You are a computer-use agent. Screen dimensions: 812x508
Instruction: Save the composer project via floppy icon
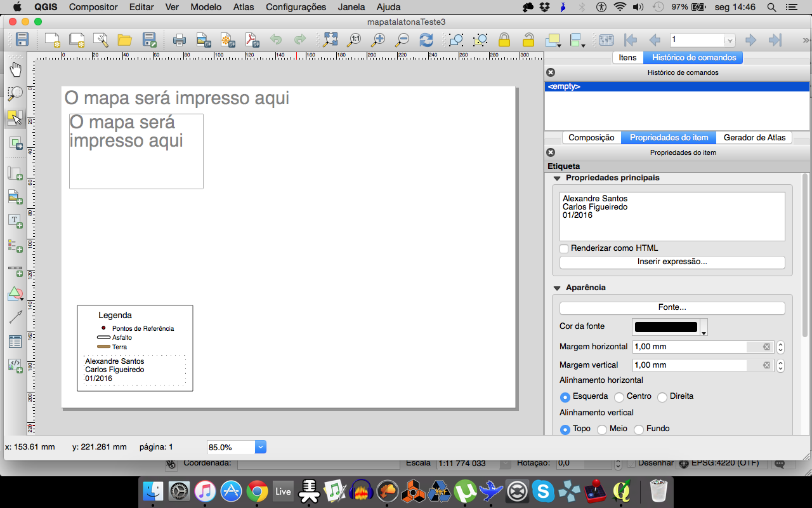(22, 39)
